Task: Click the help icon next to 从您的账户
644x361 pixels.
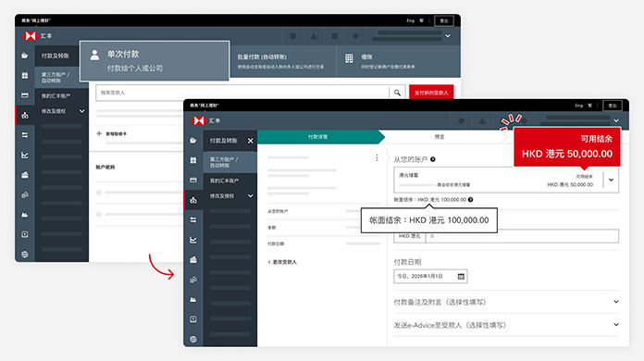Action: 433,159
